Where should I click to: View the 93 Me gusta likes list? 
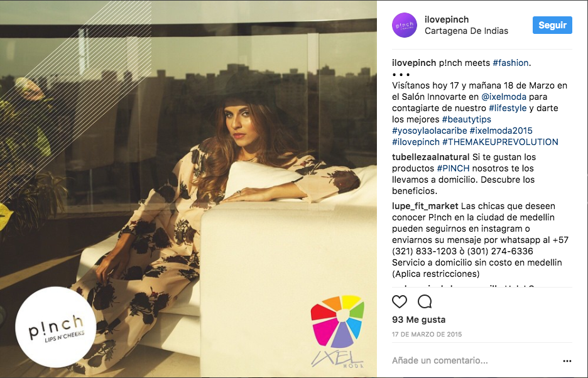pyautogui.click(x=418, y=320)
